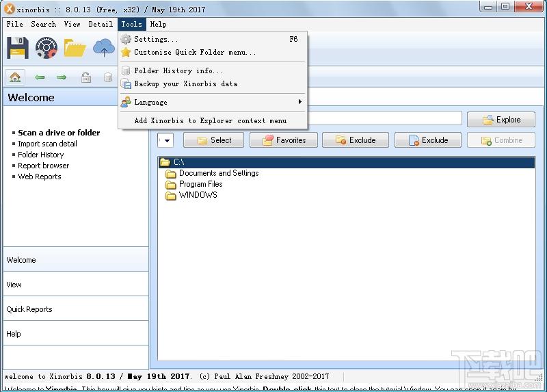The height and width of the screenshot is (392, 547).
Task: Select Scan a drive or folder
Action: 59,133
